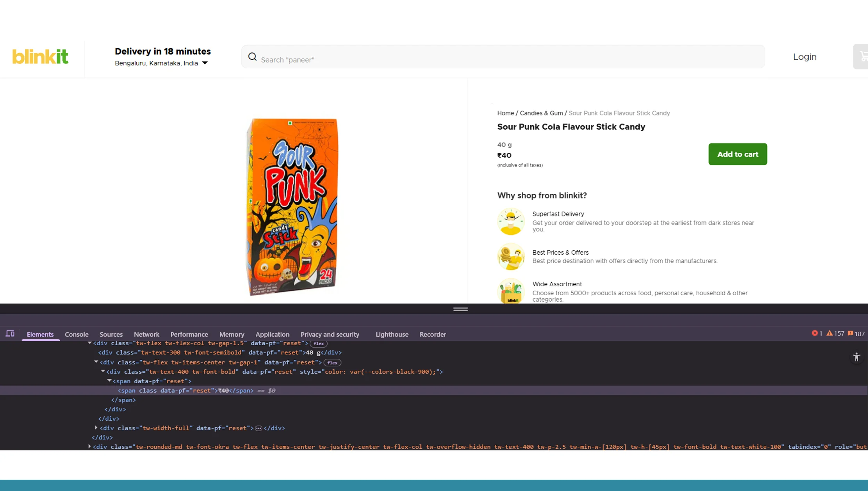
Task: Switch to the Network tab
Action: coord(146,334)
